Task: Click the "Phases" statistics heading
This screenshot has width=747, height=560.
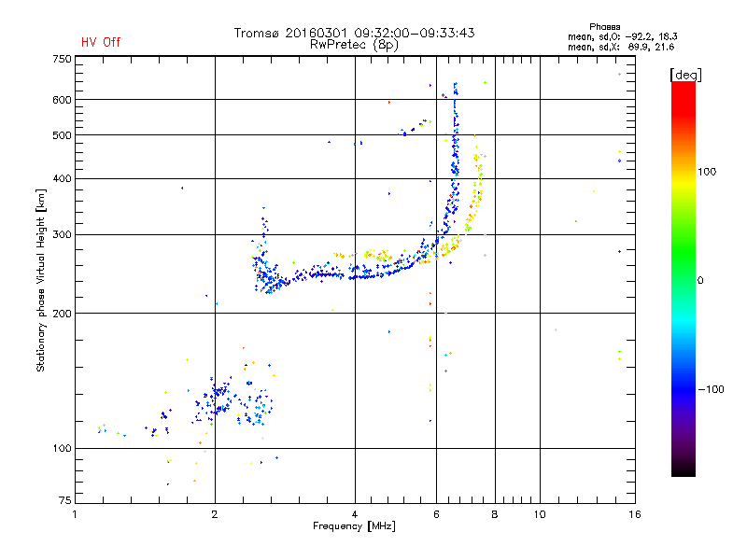Action: click(x=604, y=27)
